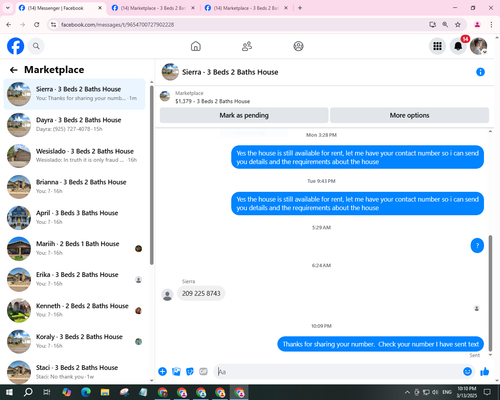Screen dimensions: 500x400
Task: Open Task View on the taskbar
Action: pyautogui.click(x=47, y=392)
